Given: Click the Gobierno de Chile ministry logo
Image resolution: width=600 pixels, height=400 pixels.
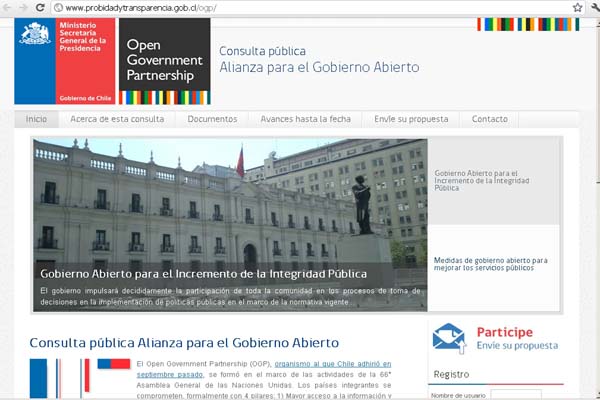Looking at the screenshot, I should tap(65, 61).
